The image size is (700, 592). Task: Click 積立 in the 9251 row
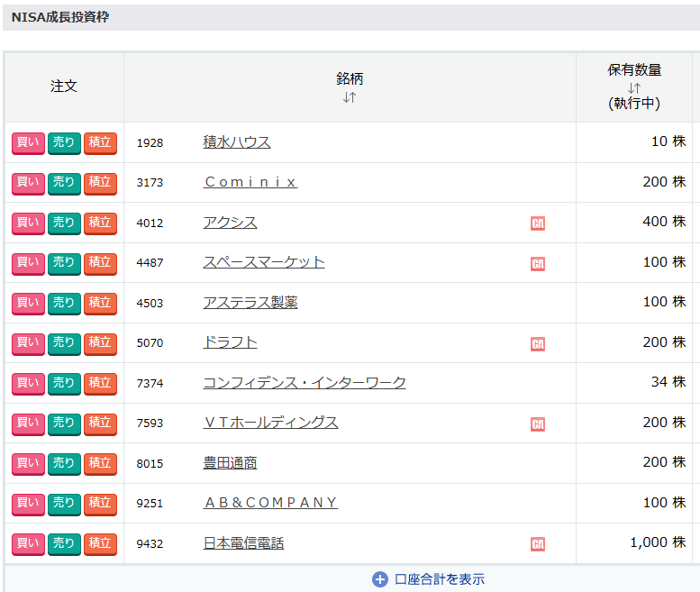coord(100,505)
